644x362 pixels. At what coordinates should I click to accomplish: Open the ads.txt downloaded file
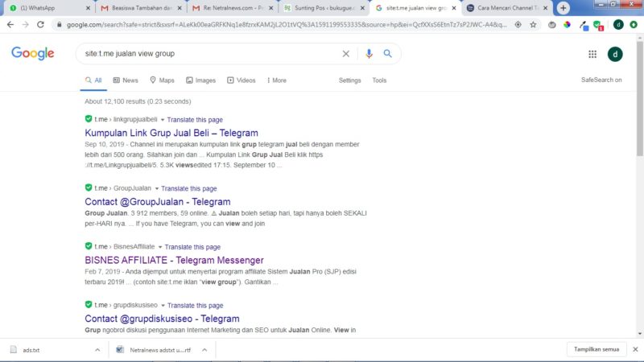tap(31, 350)
